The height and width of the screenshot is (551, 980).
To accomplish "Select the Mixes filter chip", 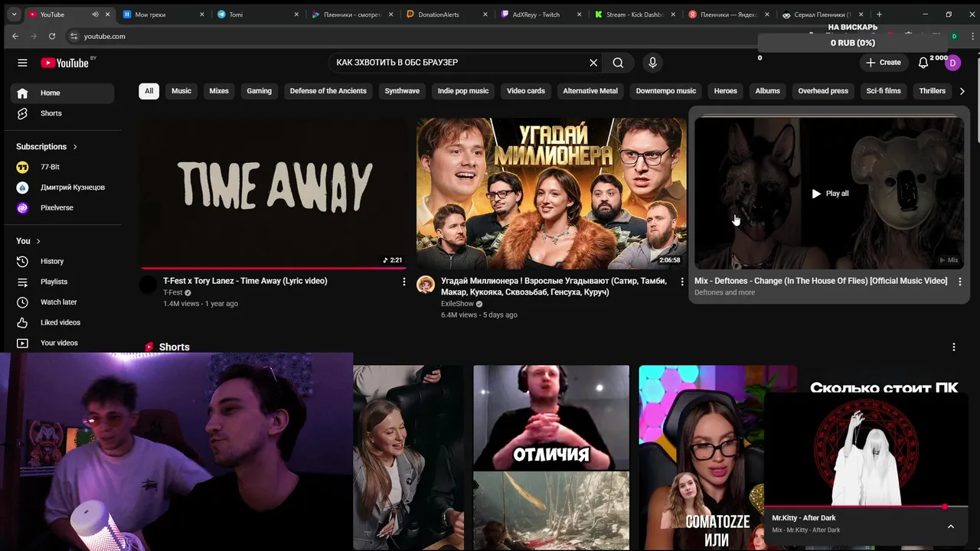I will pyautogui.click(x=219, y=91).
